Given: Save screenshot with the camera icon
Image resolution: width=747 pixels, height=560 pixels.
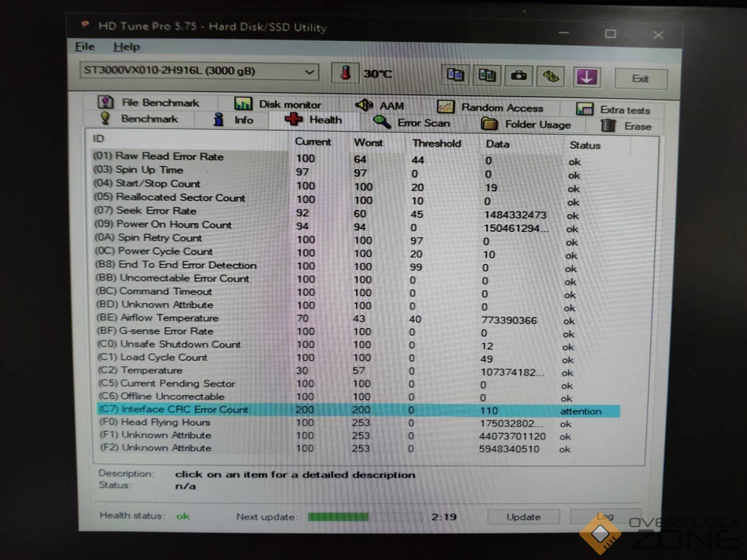Looking at the screenshot, I should tap(518, 76).
